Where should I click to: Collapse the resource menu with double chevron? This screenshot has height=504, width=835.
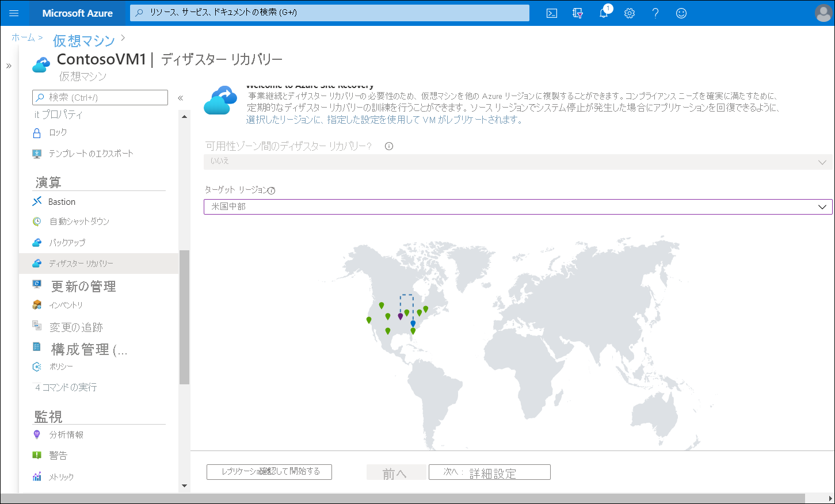tap(180, 98)
